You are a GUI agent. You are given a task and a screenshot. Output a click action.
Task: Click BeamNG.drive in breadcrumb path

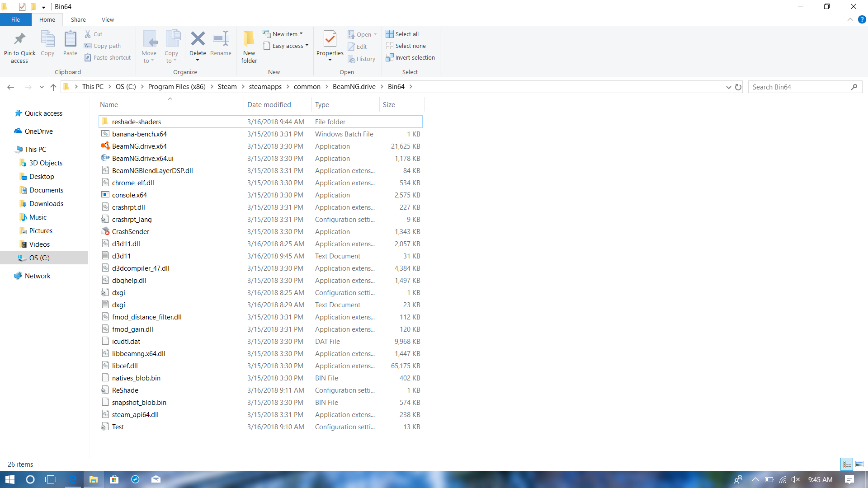click(354, 87)
